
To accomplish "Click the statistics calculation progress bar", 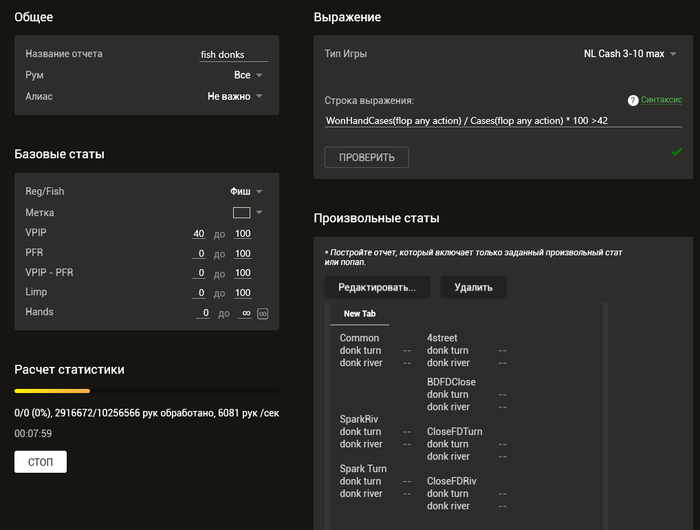I will click(x=146, y=391).
